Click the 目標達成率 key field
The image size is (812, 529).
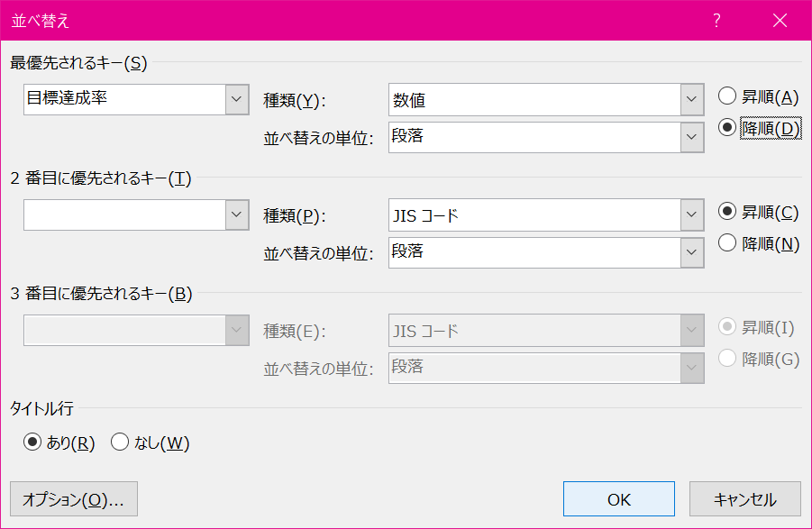[124, 99]
